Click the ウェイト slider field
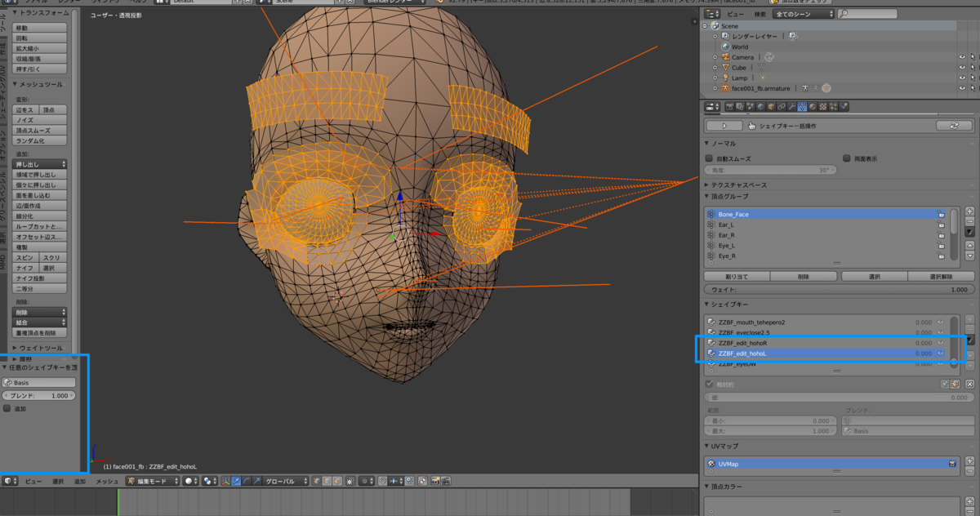 point(837,290)
